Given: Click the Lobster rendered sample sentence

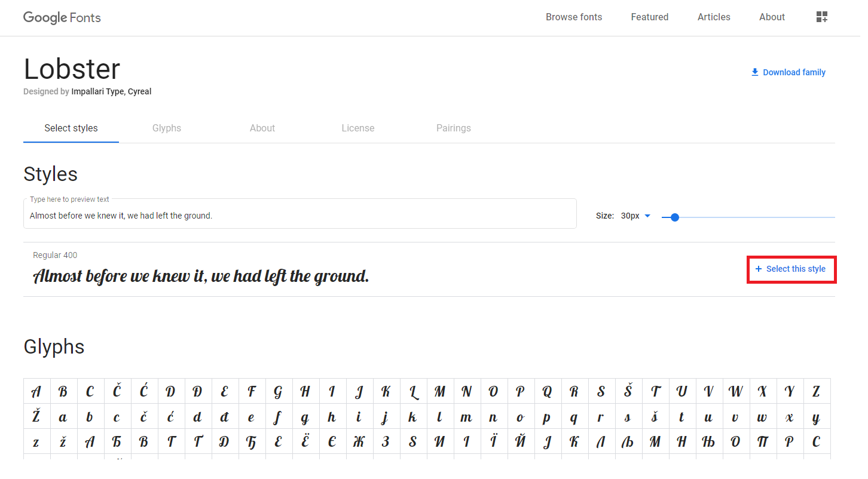Looking at the screenshot, I should coord(201,276).
